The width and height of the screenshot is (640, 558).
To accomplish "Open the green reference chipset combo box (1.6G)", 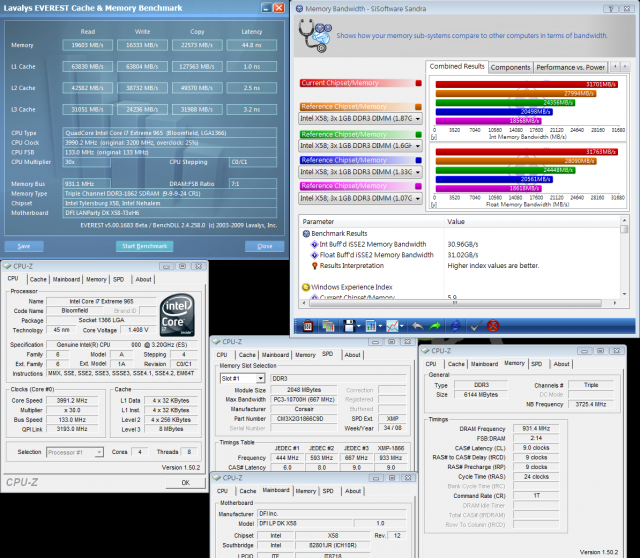I will click(x=360, y=146).
